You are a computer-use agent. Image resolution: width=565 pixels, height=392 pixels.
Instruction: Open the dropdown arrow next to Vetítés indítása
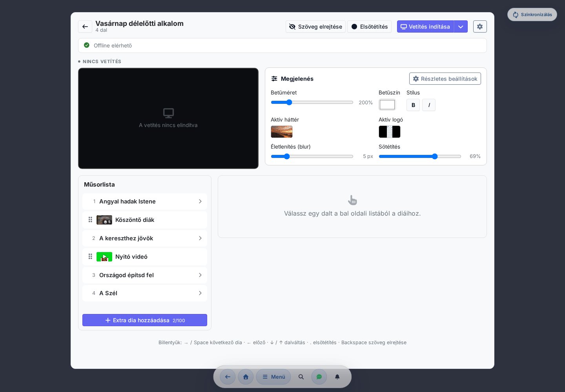(461, 27)
